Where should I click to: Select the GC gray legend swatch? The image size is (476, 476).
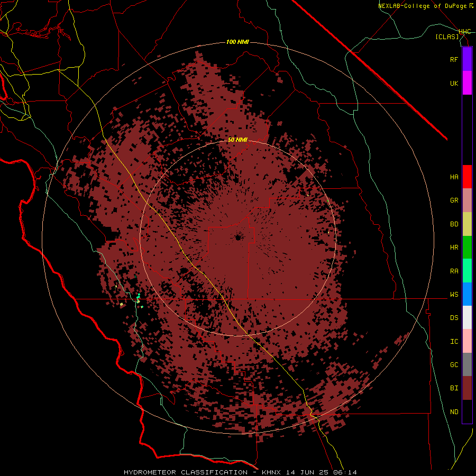pyautogui.click(x=467, y=364)
